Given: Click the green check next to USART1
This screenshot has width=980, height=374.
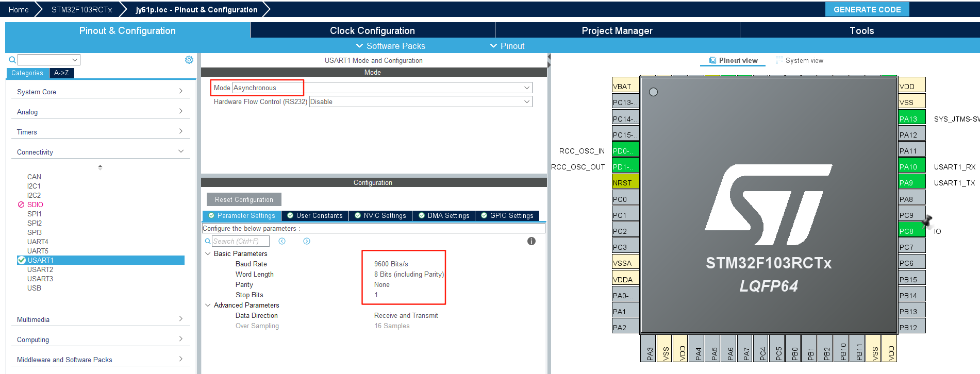Looking at the screenshot, I should pos(22,260).
